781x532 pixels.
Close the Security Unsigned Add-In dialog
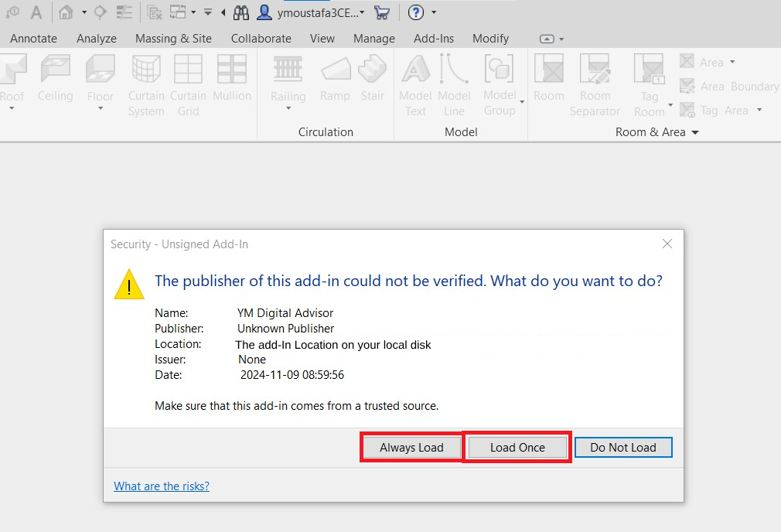coord(667,244)
